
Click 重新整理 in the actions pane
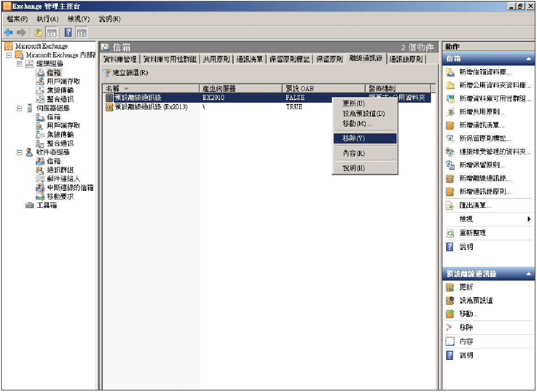[x=473, y=233]
